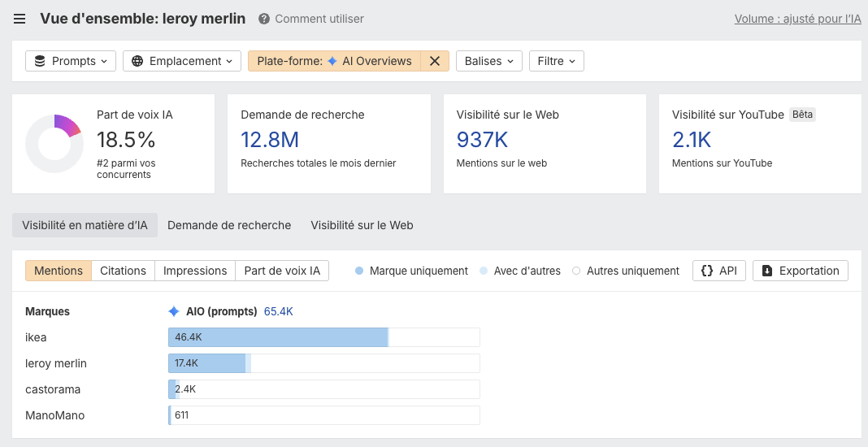Select the Mentions segment
This screenshot has height=447, width=868.
tap(59, 271)
